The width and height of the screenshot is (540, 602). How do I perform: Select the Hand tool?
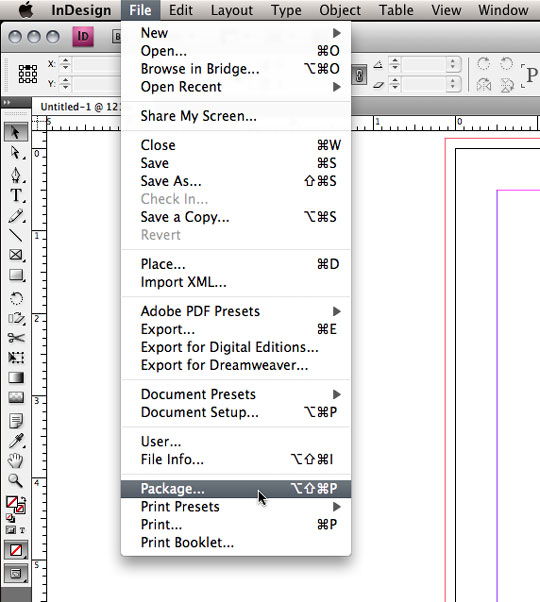16,460
